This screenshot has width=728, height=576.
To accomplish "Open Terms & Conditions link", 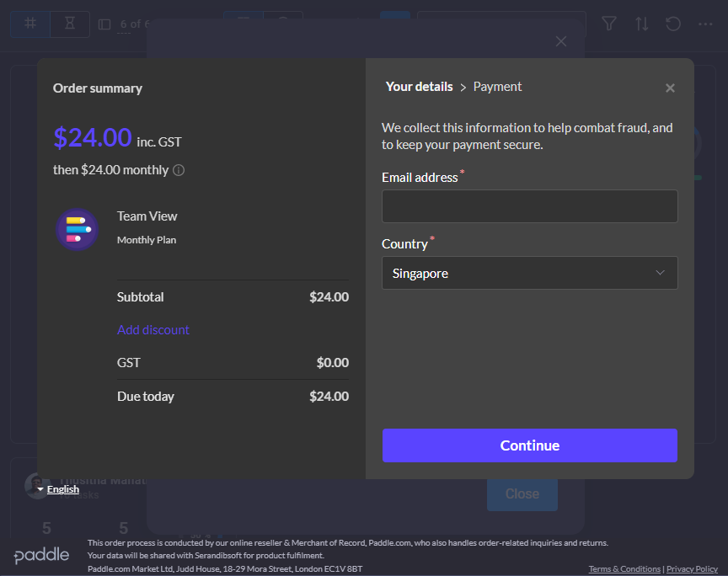I will tap(624, 569).
